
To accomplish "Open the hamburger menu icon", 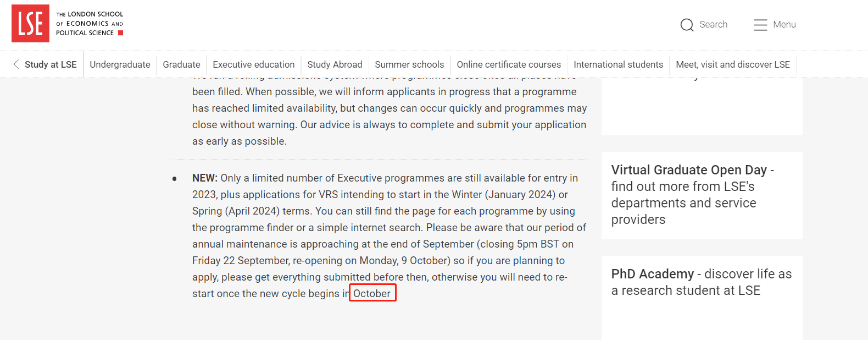I will coord(760,25).
